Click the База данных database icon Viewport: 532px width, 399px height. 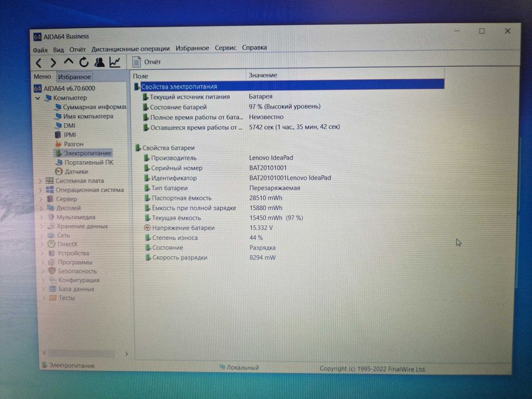click(x=52, y=289)
